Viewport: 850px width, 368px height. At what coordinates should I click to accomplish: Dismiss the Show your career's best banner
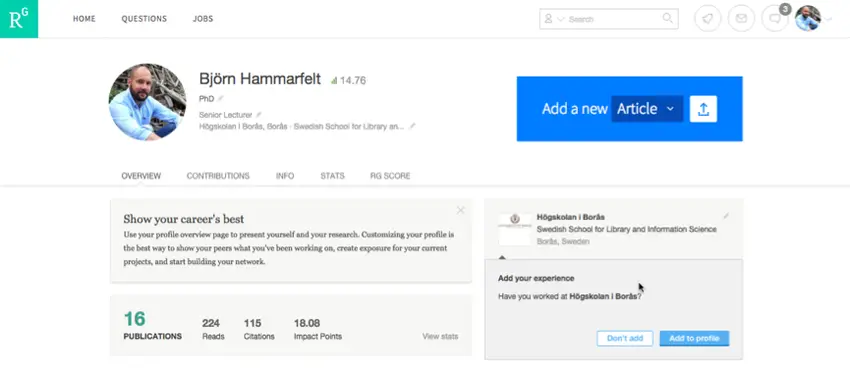(460, 210)
